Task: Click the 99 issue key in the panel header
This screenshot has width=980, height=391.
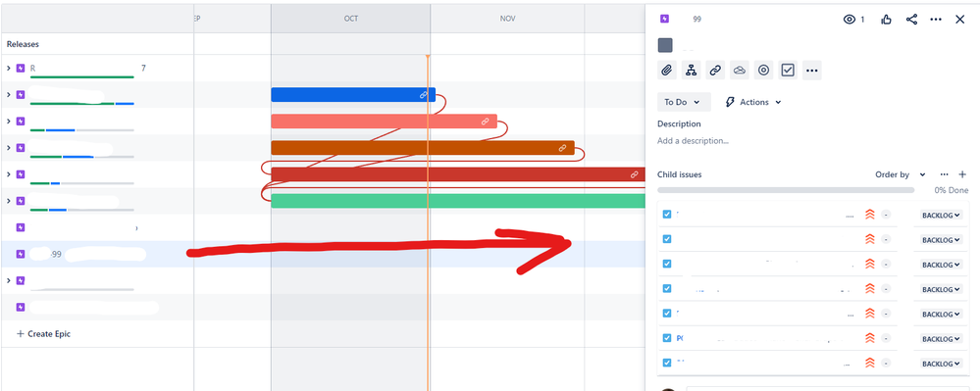Action: click(x=696, y=20)
